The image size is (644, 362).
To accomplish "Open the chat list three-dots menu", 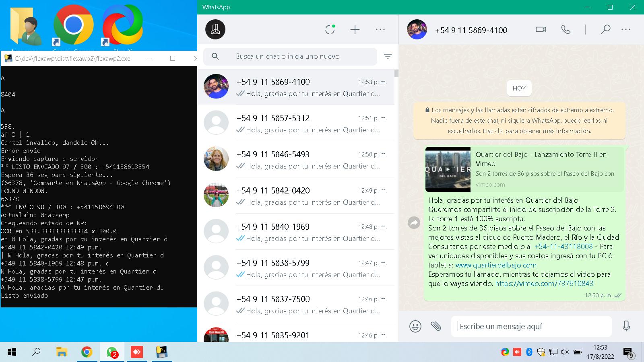I will pyautogui.click(x=380, y=29).
